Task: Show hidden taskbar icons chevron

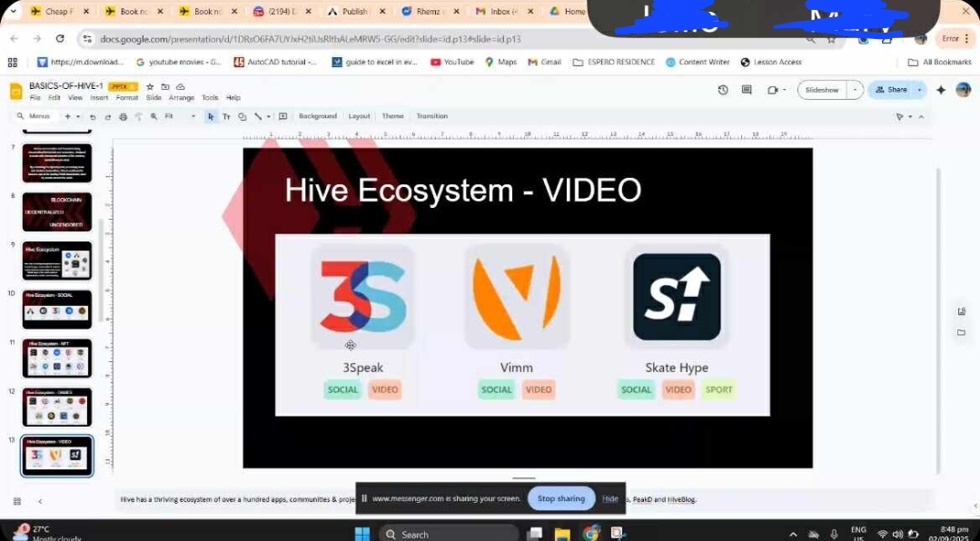Action: click(793, 534)
